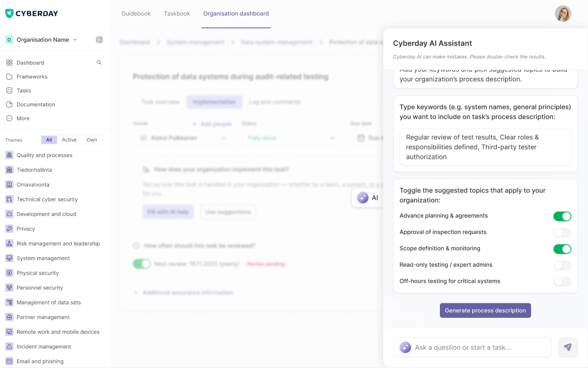Go to System management breadcrumb
588x368 pixels.
195,42
